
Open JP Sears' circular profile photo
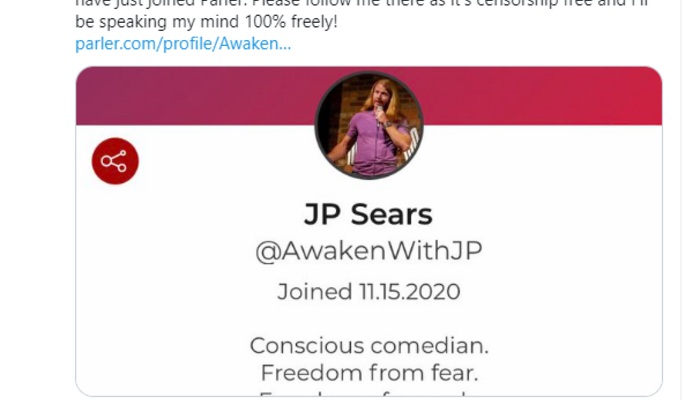pyautogui.click(x=369, y=125)
